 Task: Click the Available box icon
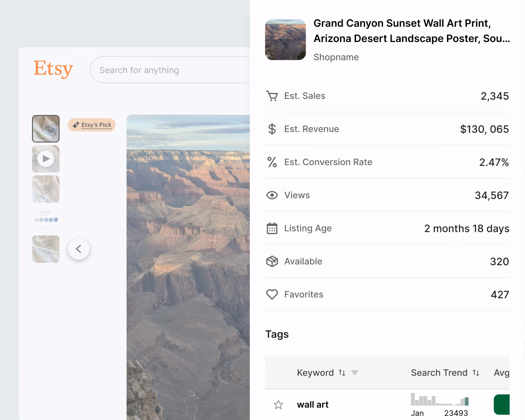point(272,262)
